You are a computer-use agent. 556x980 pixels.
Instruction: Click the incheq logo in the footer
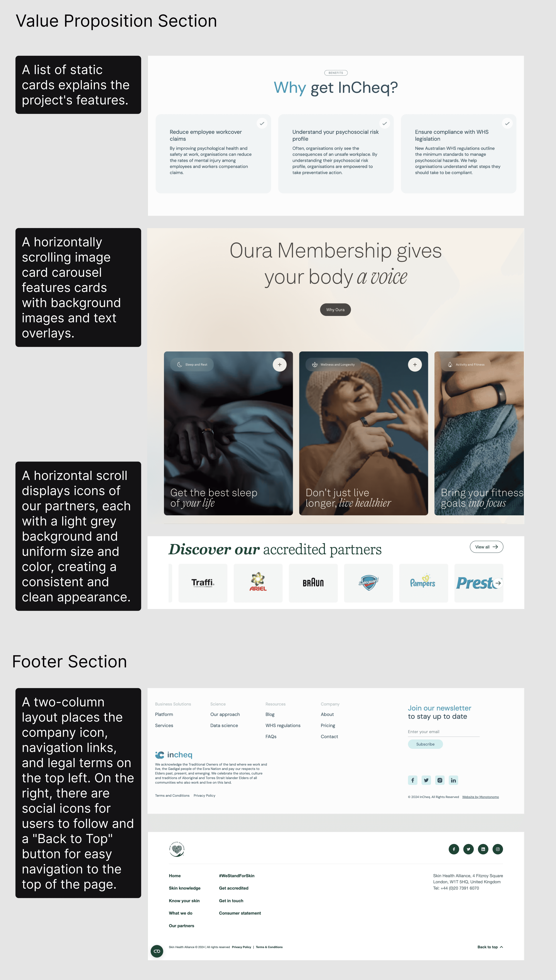pyautogui.click(x=174, y=755)
